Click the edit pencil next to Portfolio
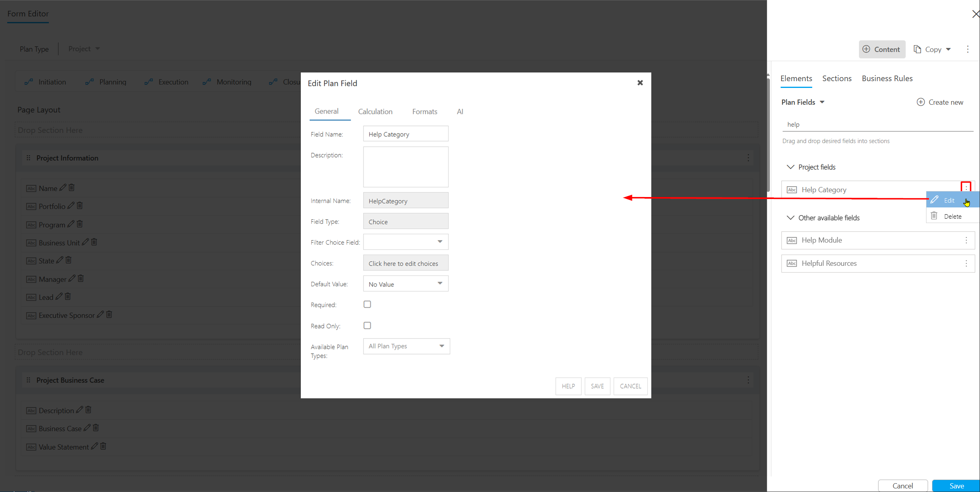The image size is (980, 492). pos(71,205)
